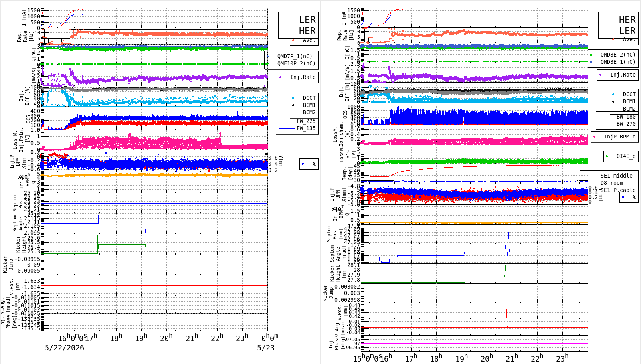Click the date label 5/22/2026
The height and width of the screenshot is (364, 641).
tap(64, 348)
